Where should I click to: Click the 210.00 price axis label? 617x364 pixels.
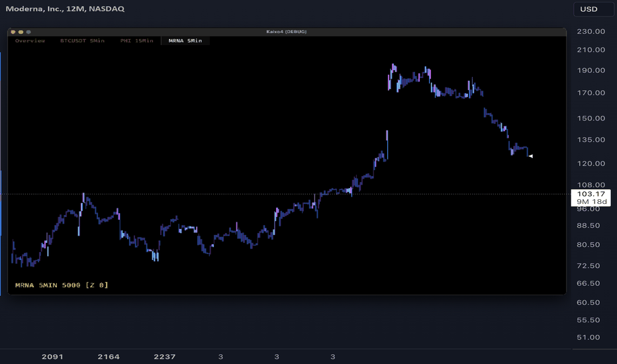pos(591,50)
